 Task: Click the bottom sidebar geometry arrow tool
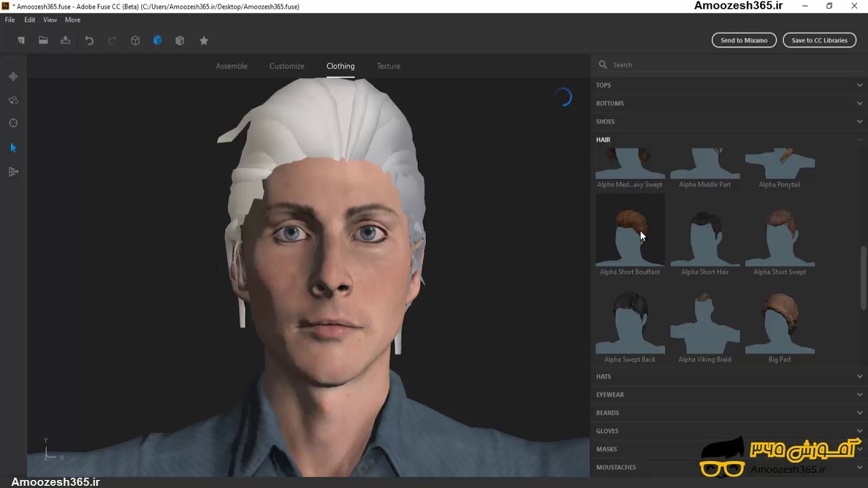click(x=13, y=171)
